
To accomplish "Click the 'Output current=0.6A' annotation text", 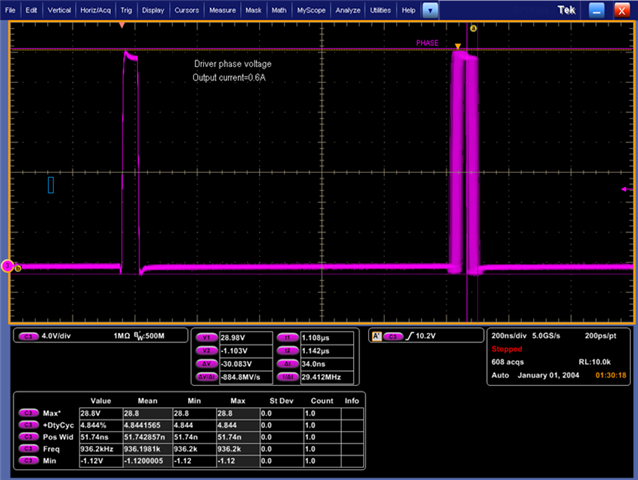I will click(229, 78).
